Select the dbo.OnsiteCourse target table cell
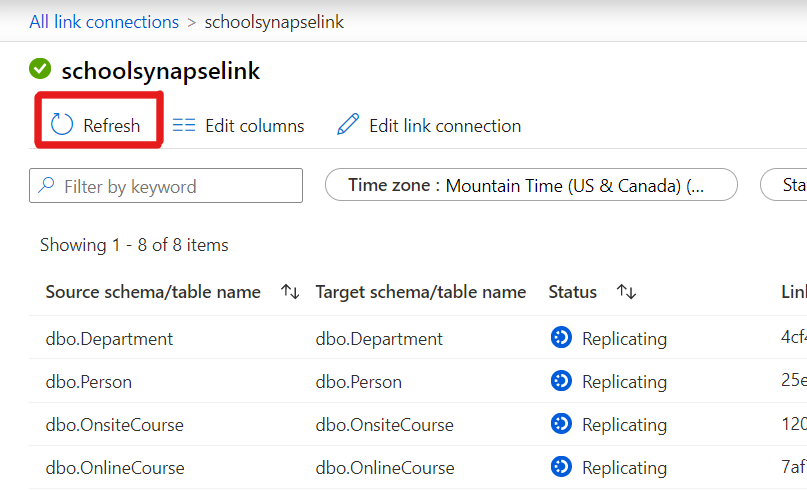This screenshot has height=490, width=807. (x=384, y=425)
